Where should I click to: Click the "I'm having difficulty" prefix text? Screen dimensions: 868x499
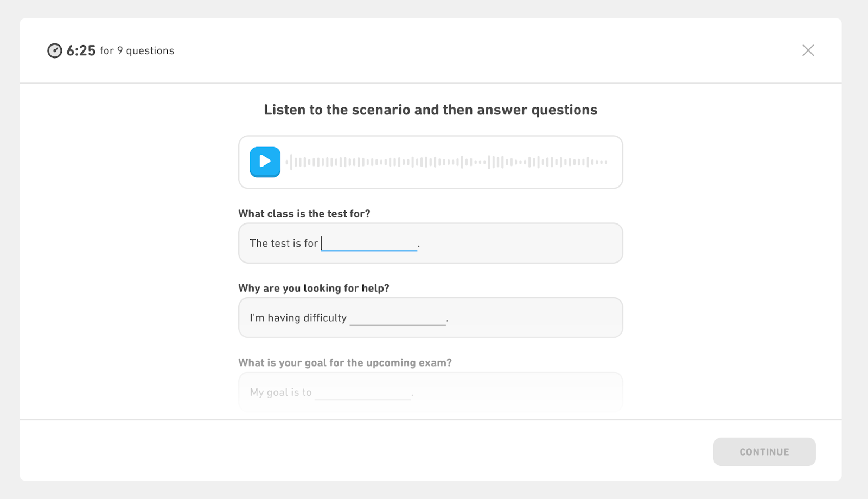point(298,318)
